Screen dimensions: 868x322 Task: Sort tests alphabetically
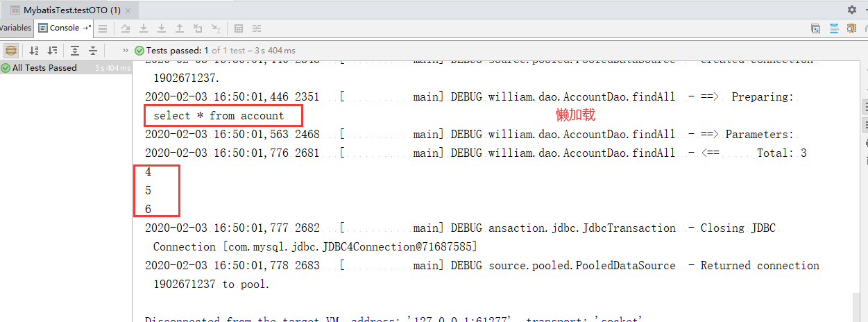34,50
